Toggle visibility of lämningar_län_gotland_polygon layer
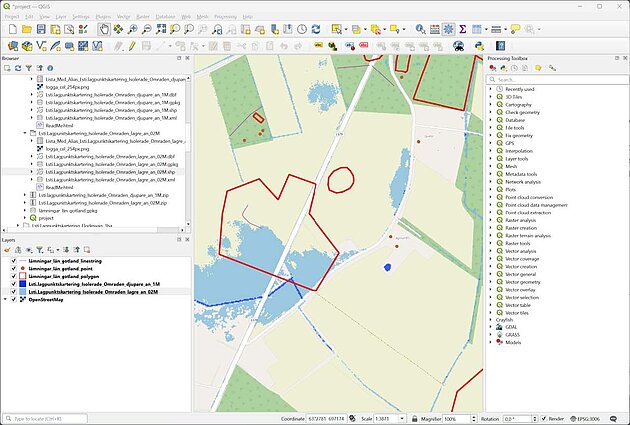Screen dimensions: 630x425 tap(14, 276)
